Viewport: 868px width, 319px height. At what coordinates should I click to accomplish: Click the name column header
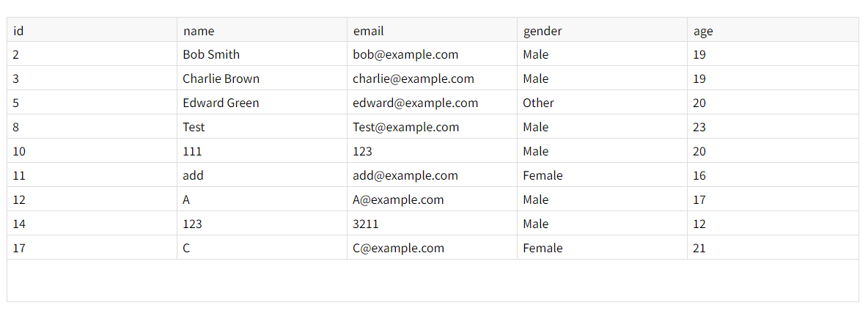[x=199, y=31]
